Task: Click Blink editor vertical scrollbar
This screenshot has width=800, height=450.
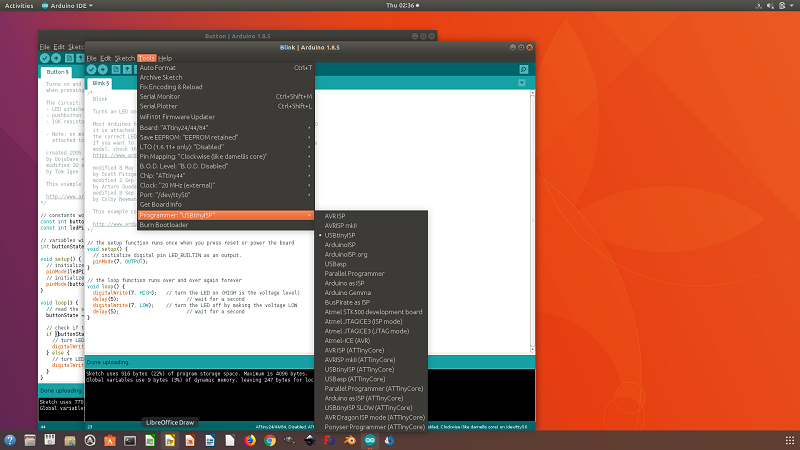Action: pos(532,221)
